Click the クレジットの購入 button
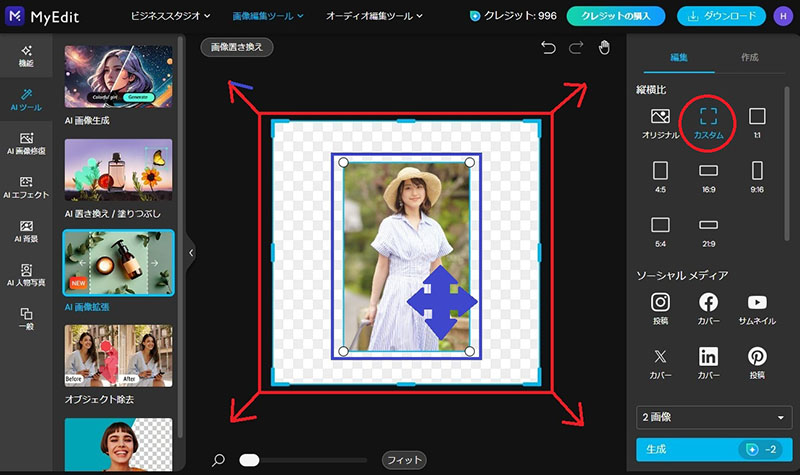Viewport: 800px width, 475px height. pos(616,16)
